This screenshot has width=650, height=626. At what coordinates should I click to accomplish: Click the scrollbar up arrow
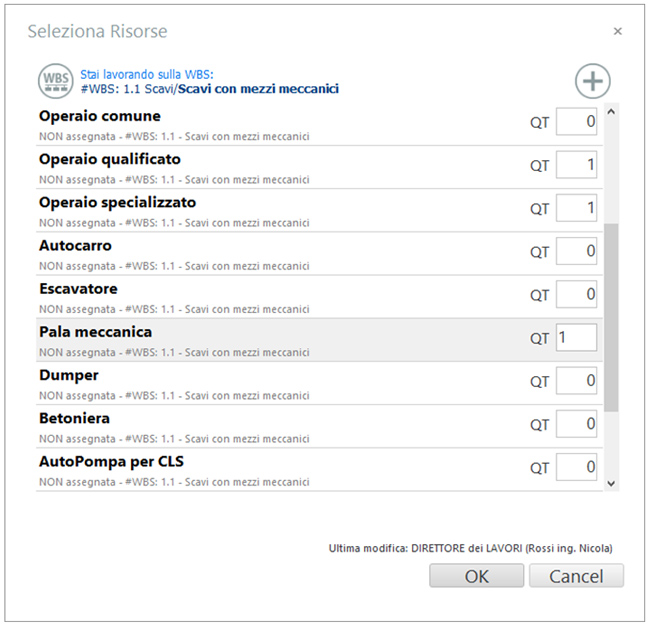point(611,112)
